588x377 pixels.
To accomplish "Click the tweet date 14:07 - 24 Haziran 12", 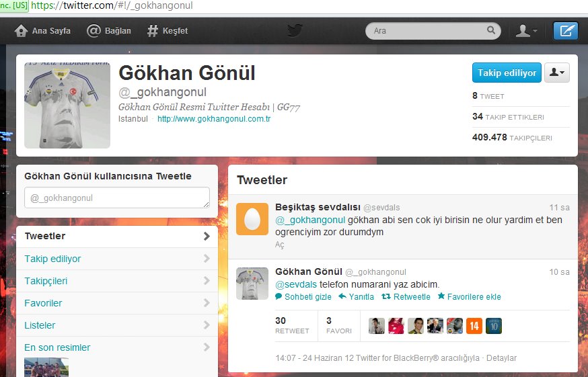I will click(x=314, y=358).
